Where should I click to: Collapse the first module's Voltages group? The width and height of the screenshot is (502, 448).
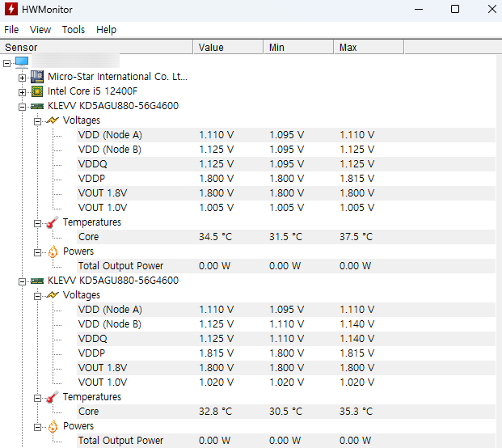[37, 121]
